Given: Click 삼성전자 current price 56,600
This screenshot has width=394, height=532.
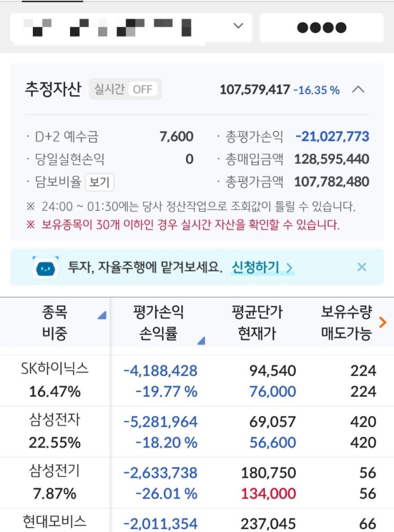Looking at the screenshot, I should (273, 443).
